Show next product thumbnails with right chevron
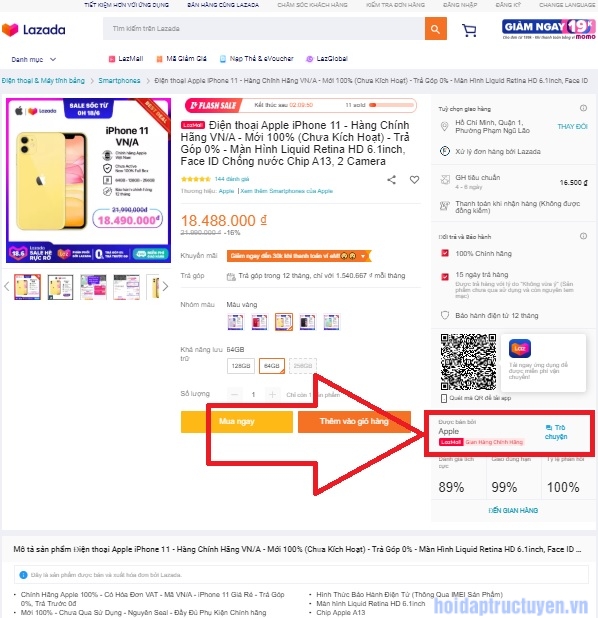The height and width of the screenshot is (618, 598). [x=165, y=287]
